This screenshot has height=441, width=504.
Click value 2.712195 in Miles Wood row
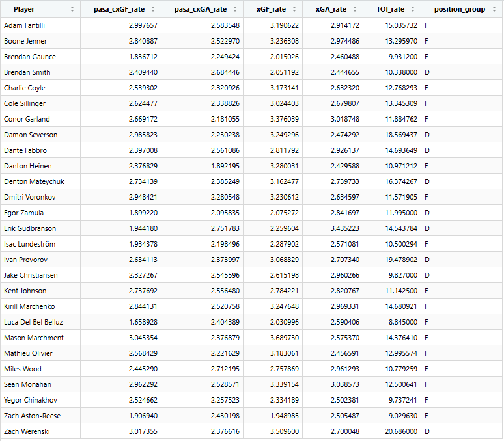pos(225,369)
